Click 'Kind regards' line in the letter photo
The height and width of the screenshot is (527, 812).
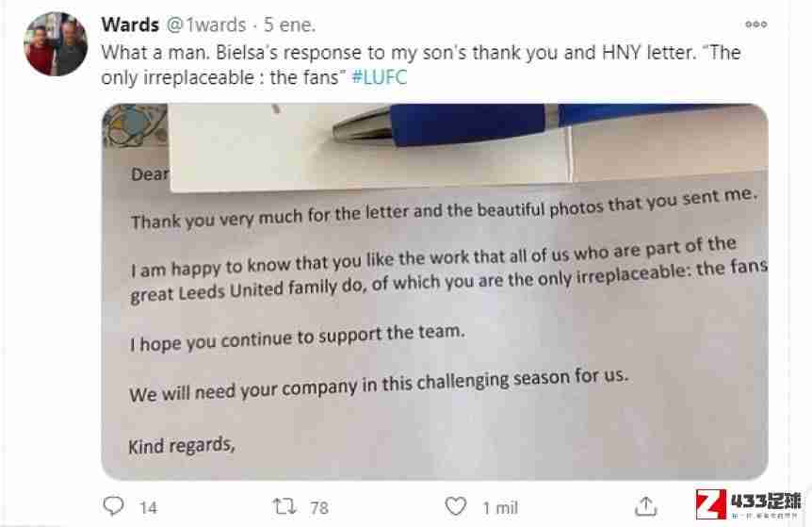[x=182, y=446]
